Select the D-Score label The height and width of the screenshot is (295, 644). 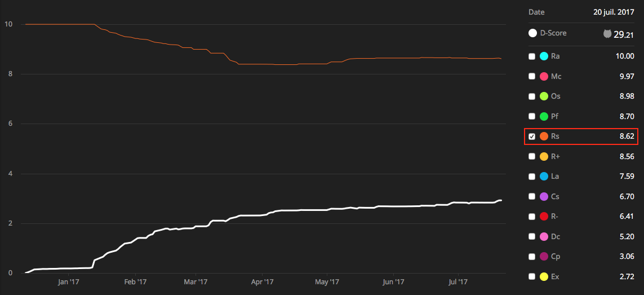click(553, 33)
